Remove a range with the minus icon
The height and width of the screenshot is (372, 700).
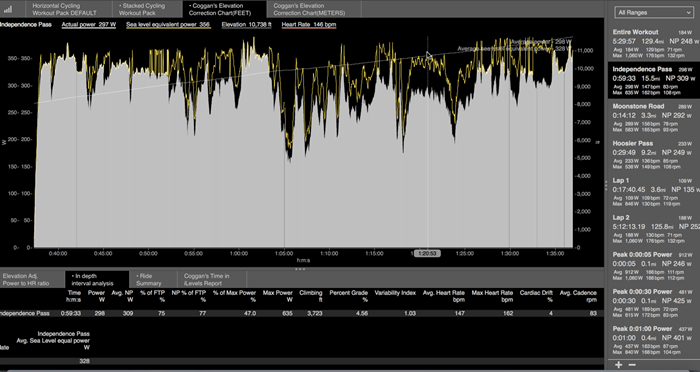point(632,365)
